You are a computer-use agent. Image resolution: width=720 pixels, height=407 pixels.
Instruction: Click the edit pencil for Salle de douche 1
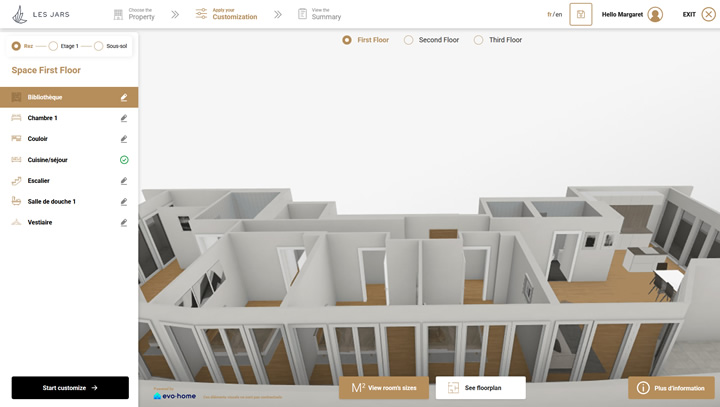[x=124, y=202]
